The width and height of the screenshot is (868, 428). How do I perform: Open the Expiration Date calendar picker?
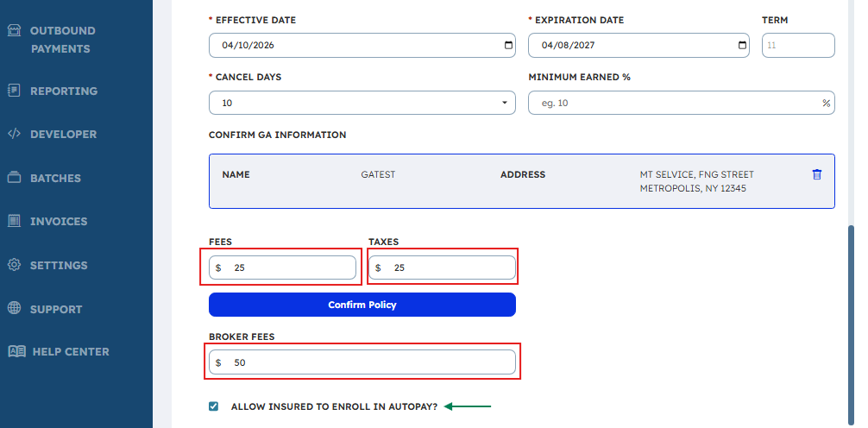(x=743, y=46)
